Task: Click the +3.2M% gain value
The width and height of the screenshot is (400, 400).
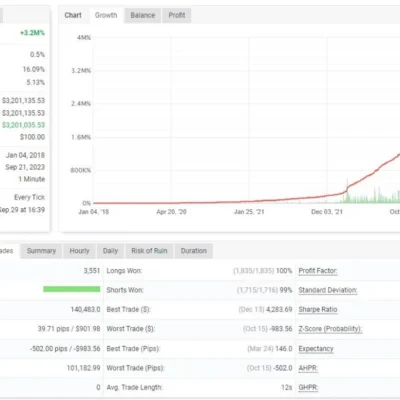Action: coord(32,33)
